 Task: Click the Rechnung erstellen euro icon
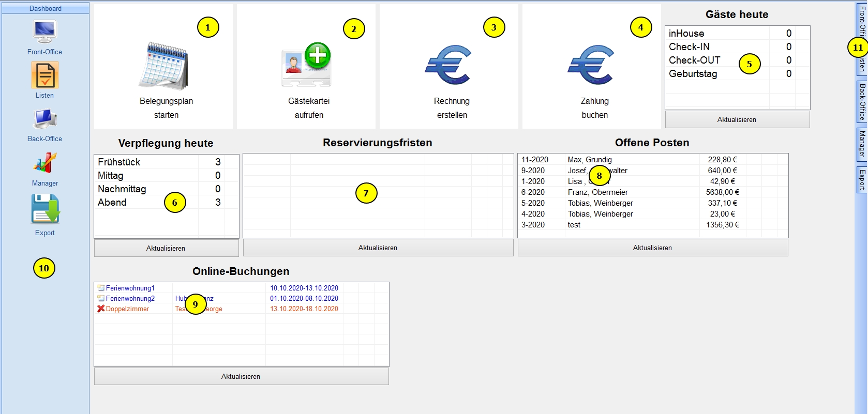[448, 65]
